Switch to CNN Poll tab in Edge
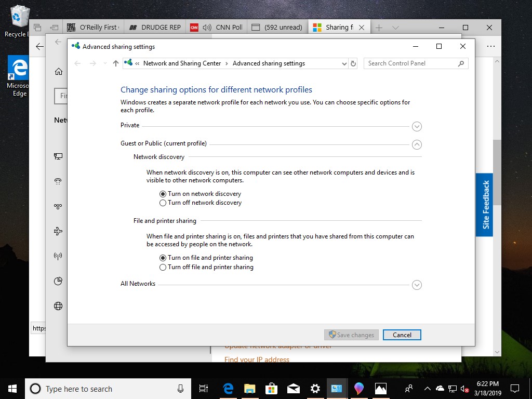 [217, 28]
